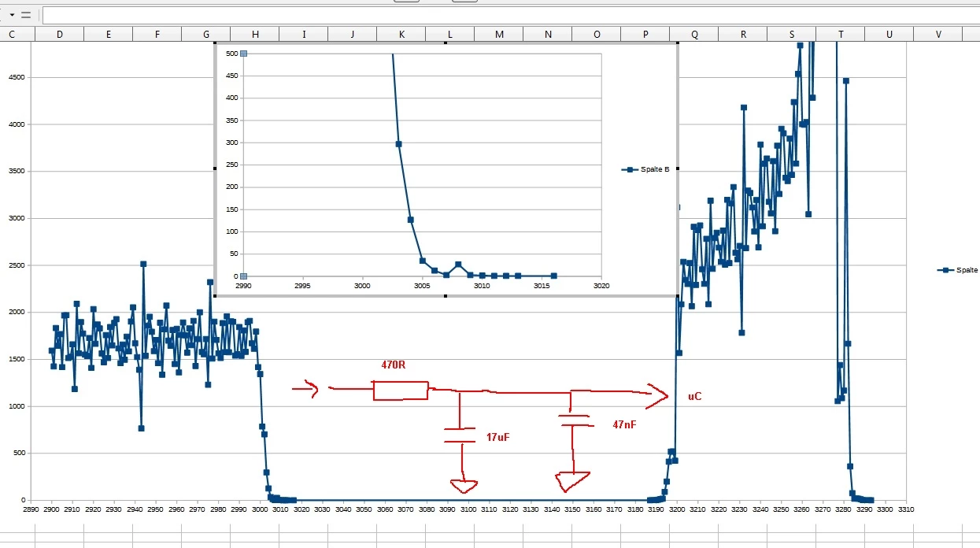Viewport: 980px width, 548px height.
Task: Click the 'Spalte B' legend entry in inset chart
Action: 645,169
